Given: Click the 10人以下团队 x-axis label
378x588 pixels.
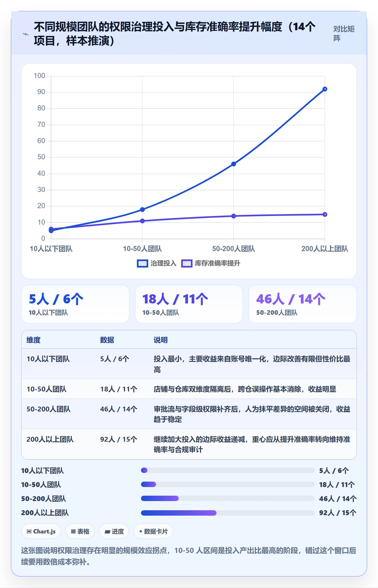Looking at the screenshot, I should 51,249.
